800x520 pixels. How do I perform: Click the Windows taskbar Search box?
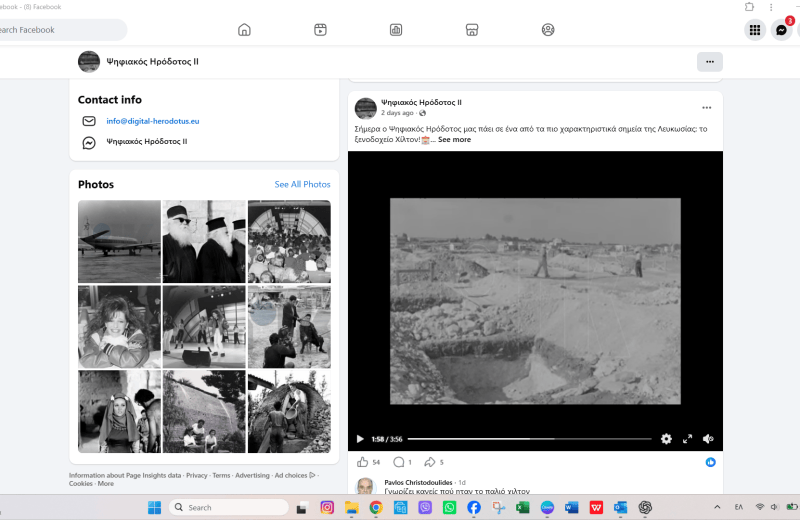click(x=229, y=507)
